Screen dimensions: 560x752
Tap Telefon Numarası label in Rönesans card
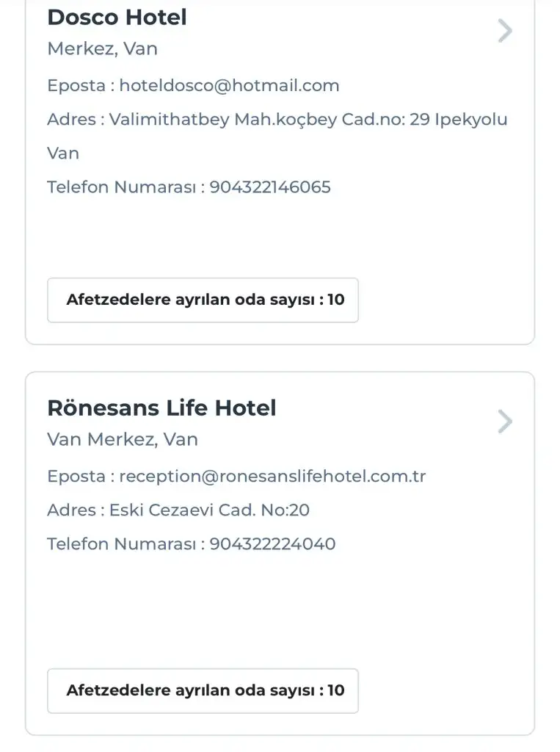[x=122, y=543]
